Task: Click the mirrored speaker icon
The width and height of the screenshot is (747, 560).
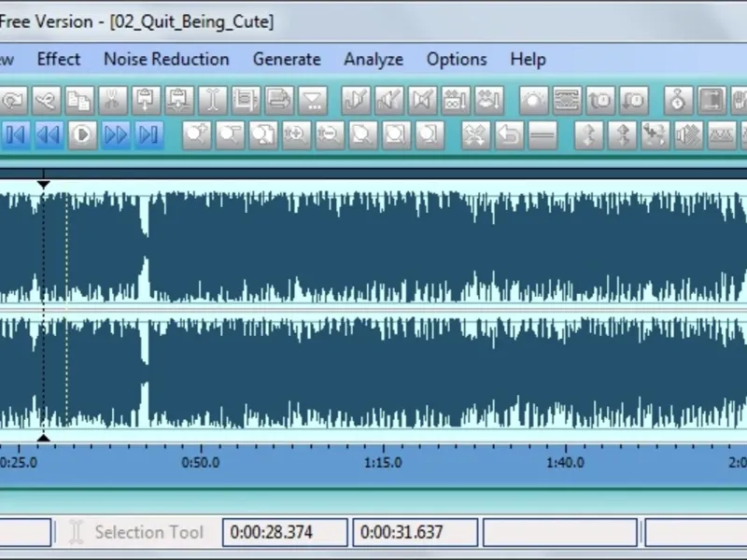Action: point(423,101)
